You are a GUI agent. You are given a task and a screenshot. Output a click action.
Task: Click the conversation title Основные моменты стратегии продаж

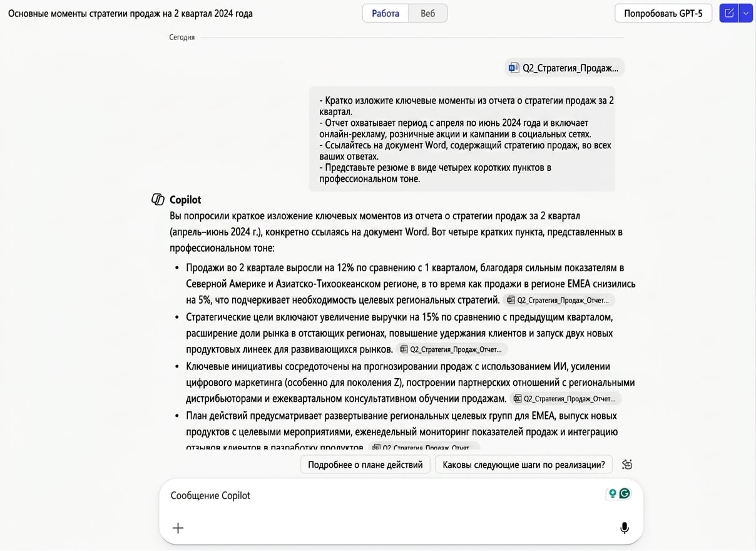pyautogui.click(x=130, y=13)
